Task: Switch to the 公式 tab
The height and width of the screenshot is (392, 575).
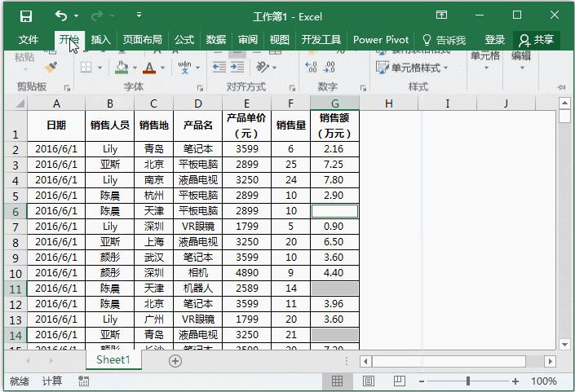Action: click(x=184, y=40)
